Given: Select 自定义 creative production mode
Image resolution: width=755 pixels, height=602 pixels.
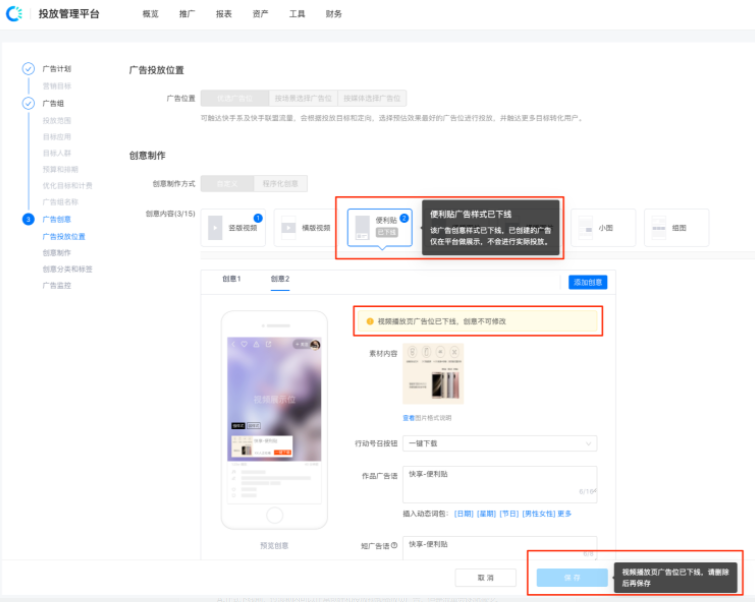Looking at the screenshot, I should (x=227, y=183).
